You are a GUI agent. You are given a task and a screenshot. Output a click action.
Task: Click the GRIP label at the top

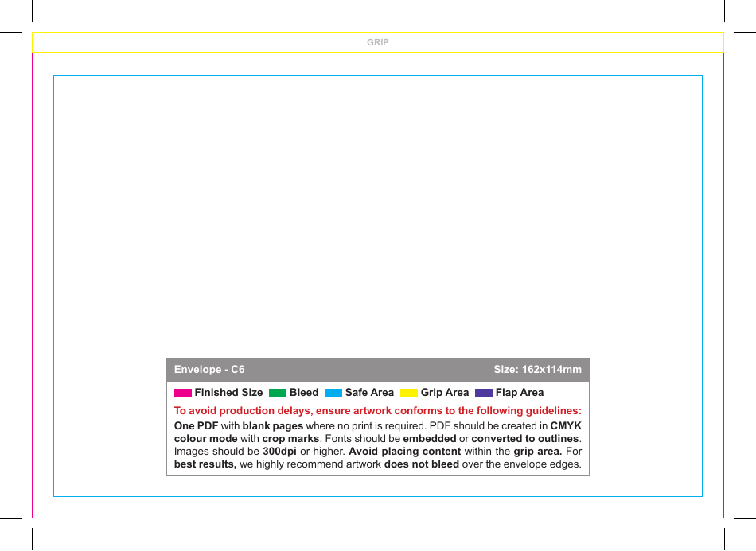tap(377, 42)
